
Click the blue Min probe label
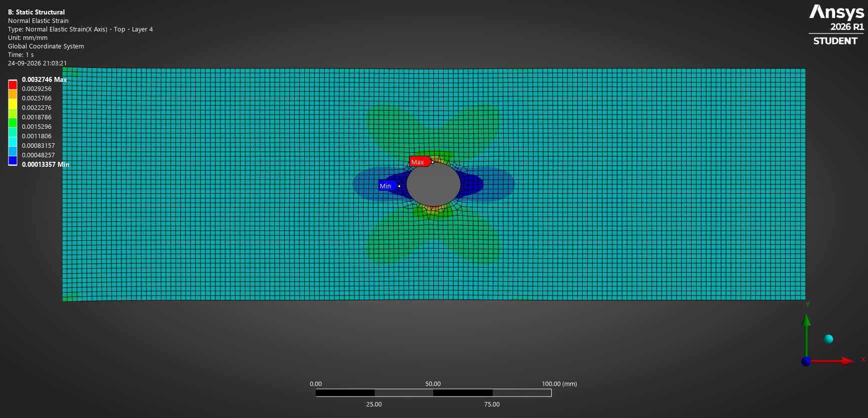coord(388,186)
